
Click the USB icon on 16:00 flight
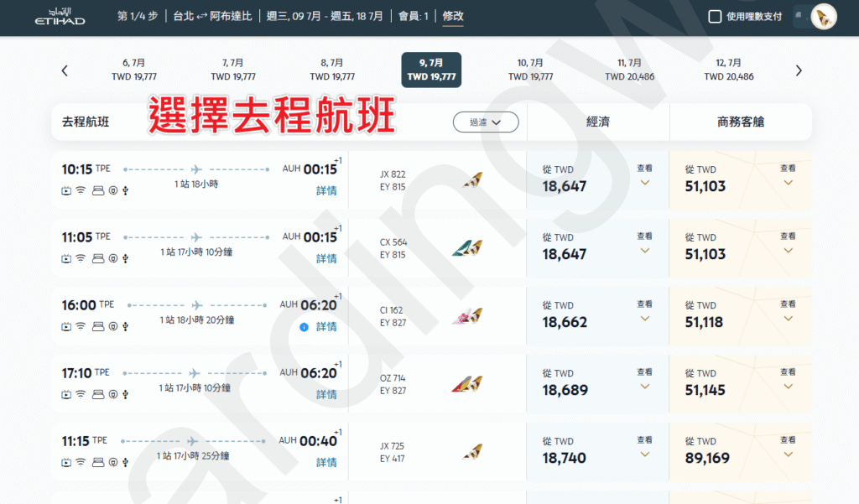126,326
